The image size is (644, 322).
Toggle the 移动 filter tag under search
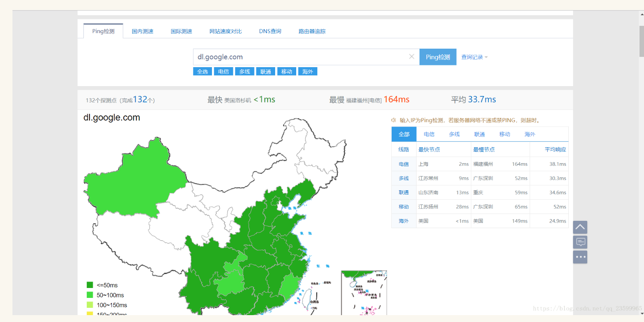coord(287,71)
